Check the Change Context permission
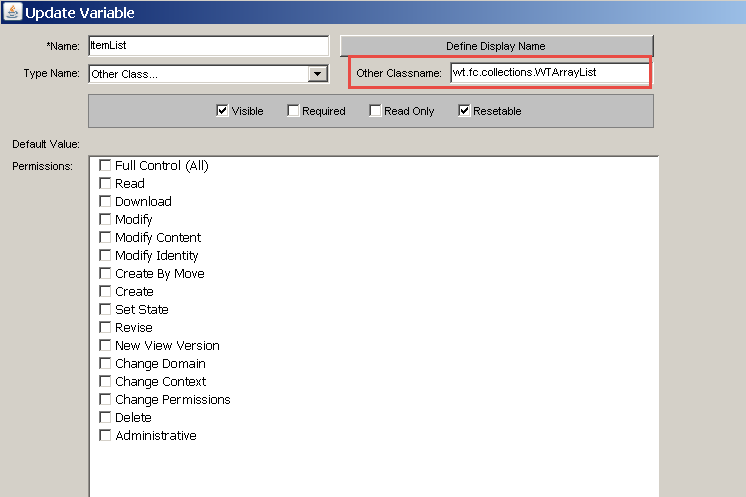This screenshot has height=497, width=746. pyautogui.click(x=105, y=381)
